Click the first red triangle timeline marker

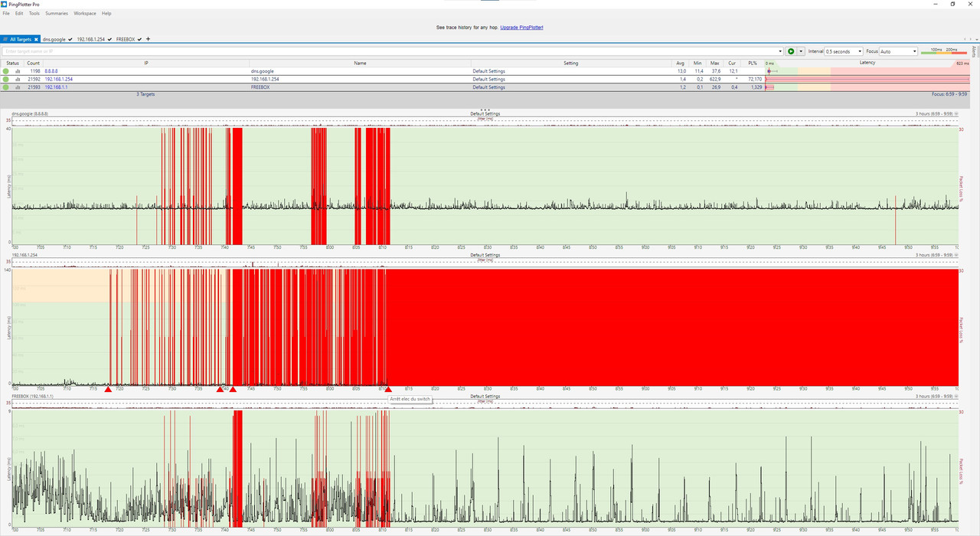point(108,390)
